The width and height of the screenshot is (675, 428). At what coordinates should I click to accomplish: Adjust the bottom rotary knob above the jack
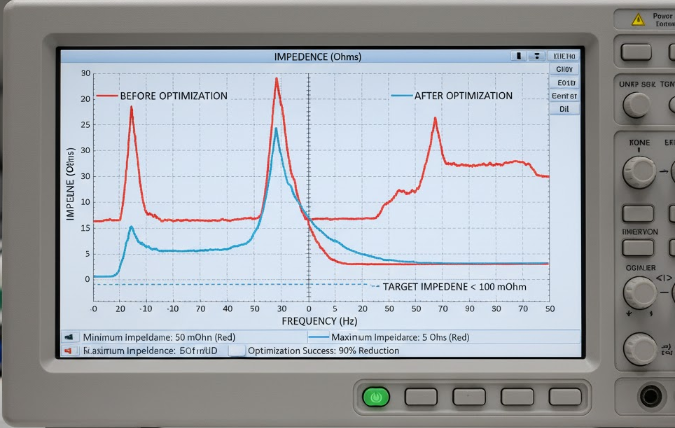(640, 349)
